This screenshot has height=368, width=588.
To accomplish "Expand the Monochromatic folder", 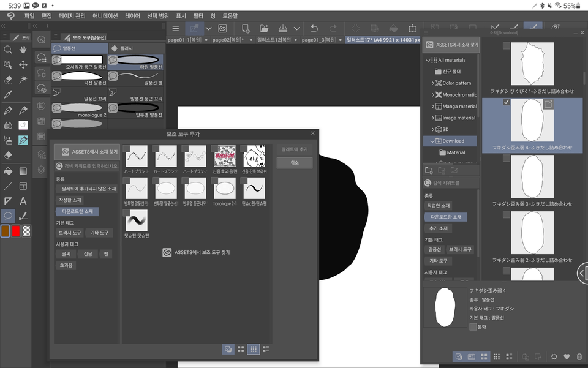I will coord(433,95).
